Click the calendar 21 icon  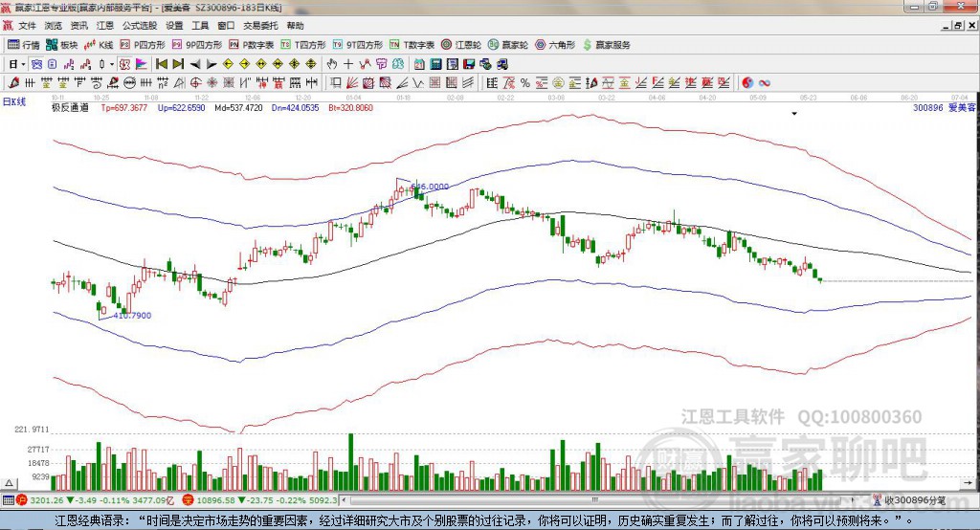(x=419, y=64)
